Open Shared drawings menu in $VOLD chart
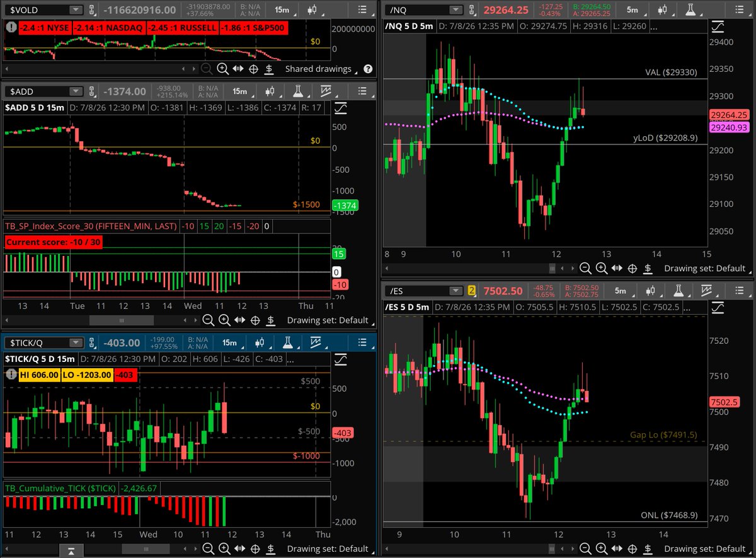Viewport: 756px width, 558px height. 321,69
